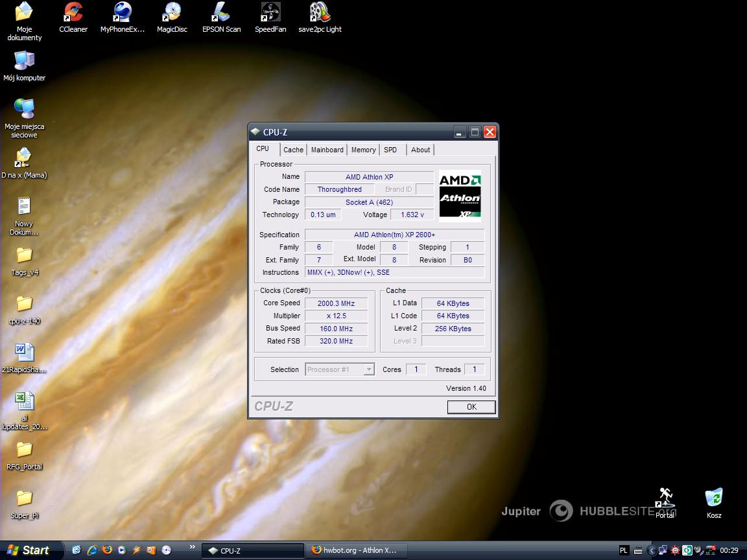
Task: Click the Rated FSB 320.0 MHz value
Action: pos(337,341)
